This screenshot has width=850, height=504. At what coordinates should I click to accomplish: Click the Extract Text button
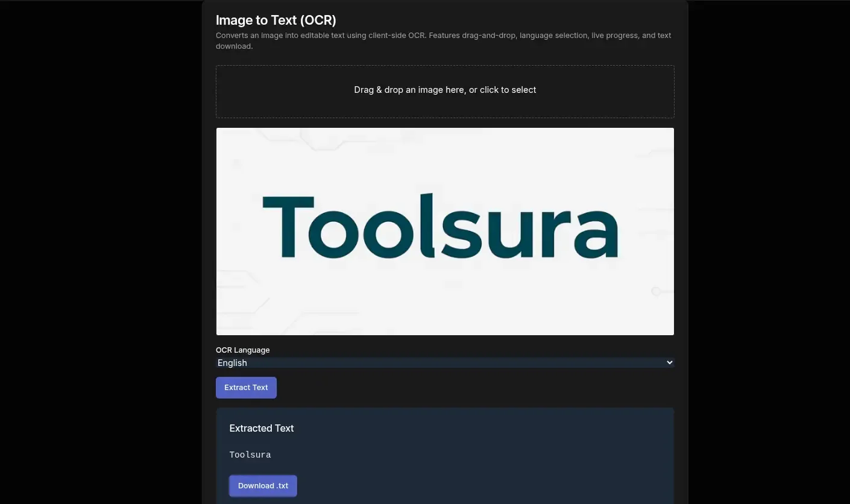pyautogui.click(x=246, y=387)
